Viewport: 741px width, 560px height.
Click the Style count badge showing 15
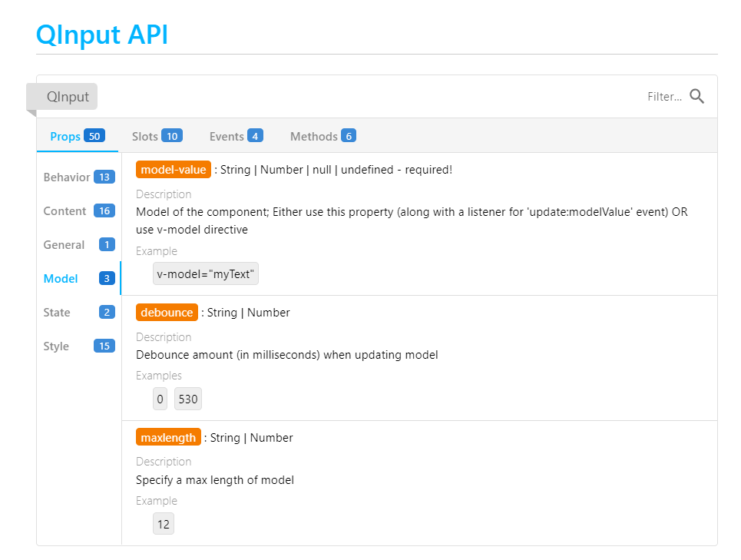[x=104, y=346]
